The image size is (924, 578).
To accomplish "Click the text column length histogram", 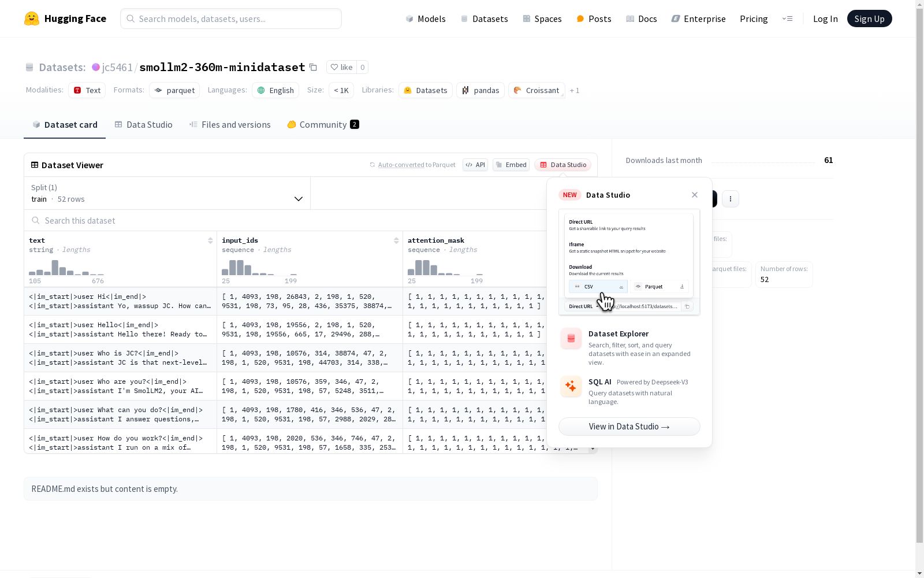I will (66, 268).
